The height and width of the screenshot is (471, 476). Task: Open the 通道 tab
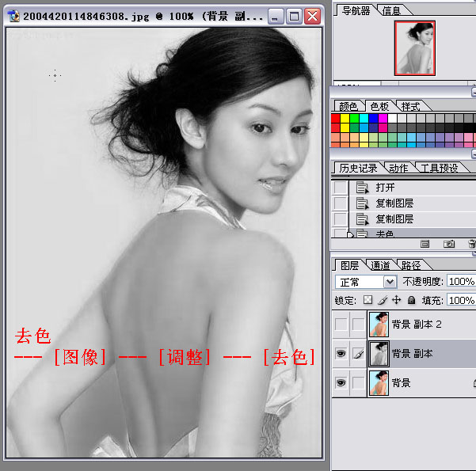coord(380,265)
